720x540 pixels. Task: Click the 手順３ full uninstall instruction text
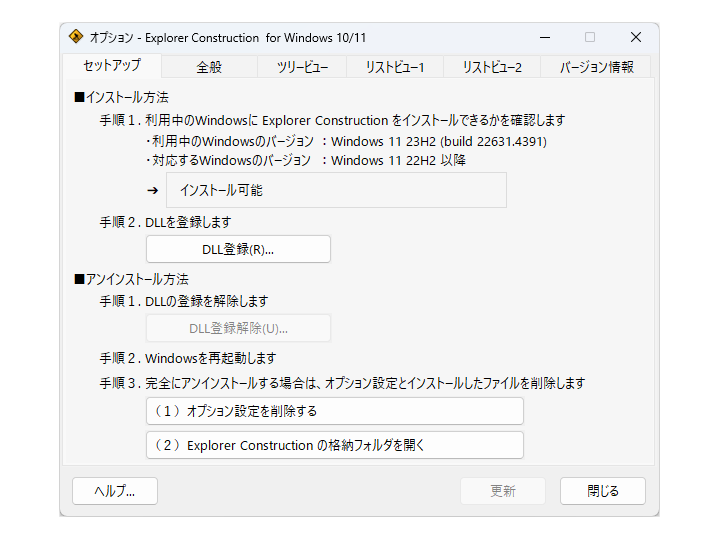(x=343, y=383)
